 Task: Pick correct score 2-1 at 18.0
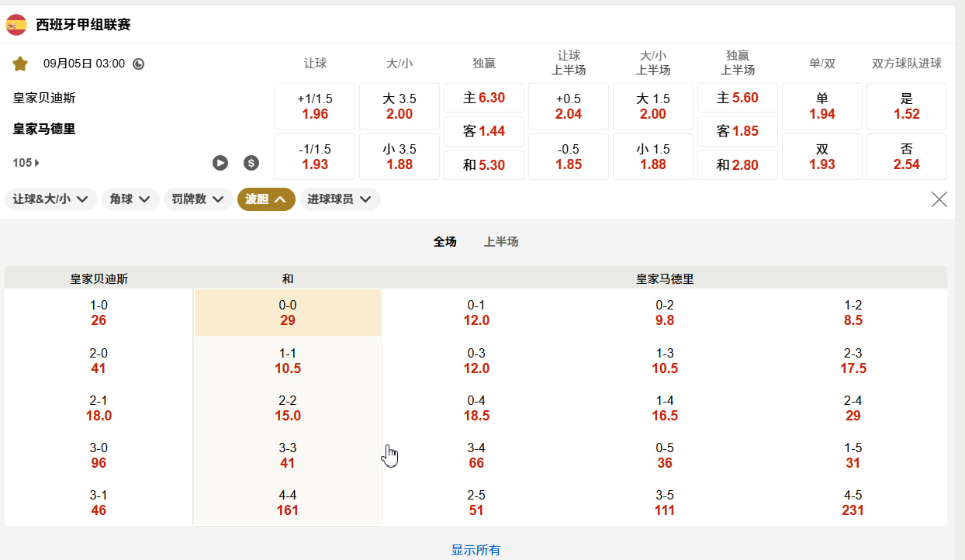(x=99, y=408)
